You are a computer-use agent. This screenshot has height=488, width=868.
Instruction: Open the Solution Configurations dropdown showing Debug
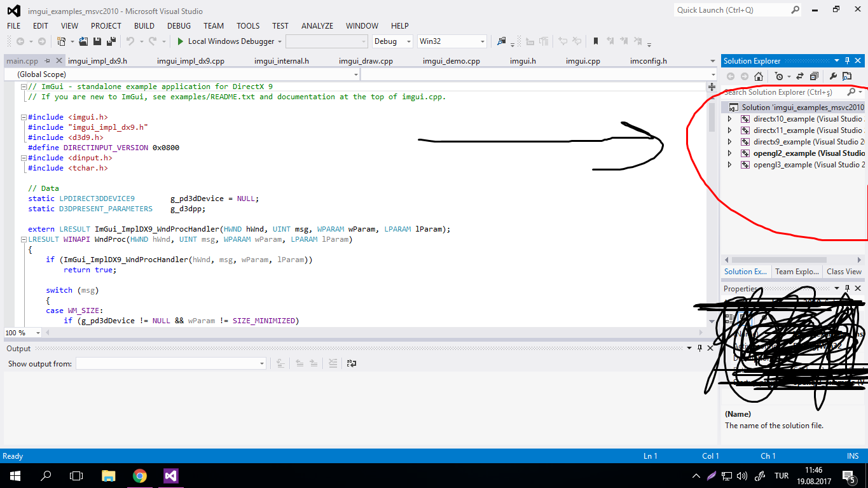click(x=392, y=41)
